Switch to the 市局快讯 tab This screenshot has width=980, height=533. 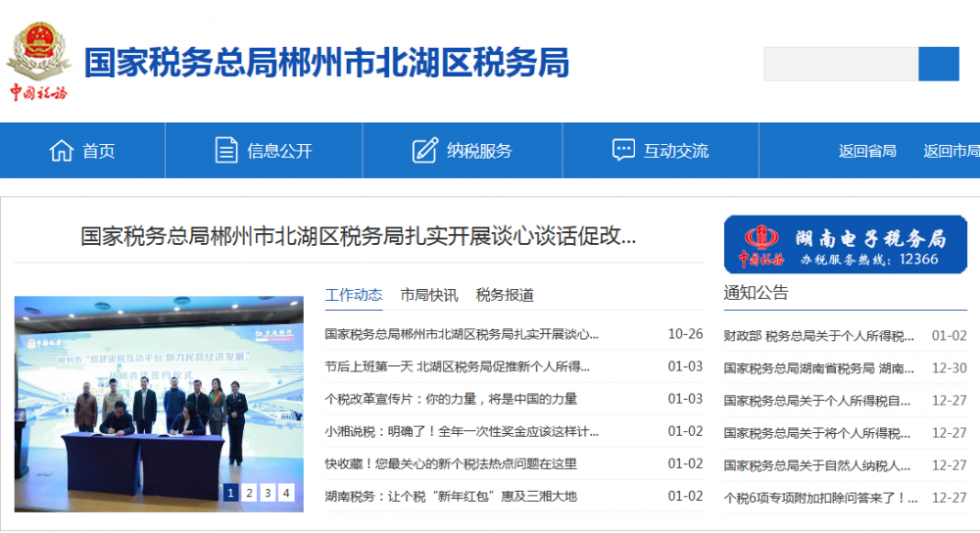[428, 295]
